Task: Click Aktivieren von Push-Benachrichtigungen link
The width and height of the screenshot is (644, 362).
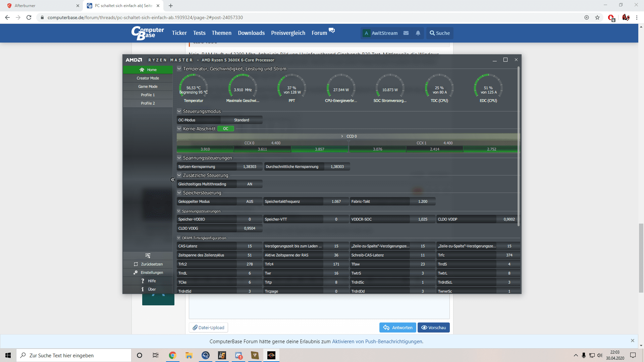Action: point(377,342)
